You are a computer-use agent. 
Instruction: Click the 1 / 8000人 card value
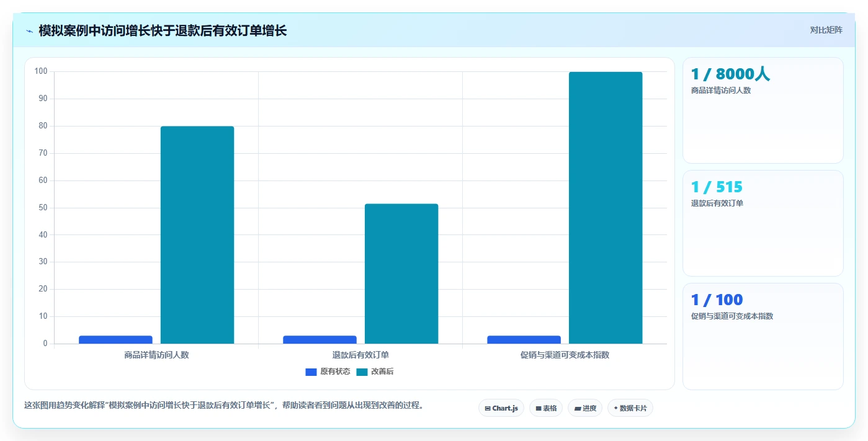[730, 74]
